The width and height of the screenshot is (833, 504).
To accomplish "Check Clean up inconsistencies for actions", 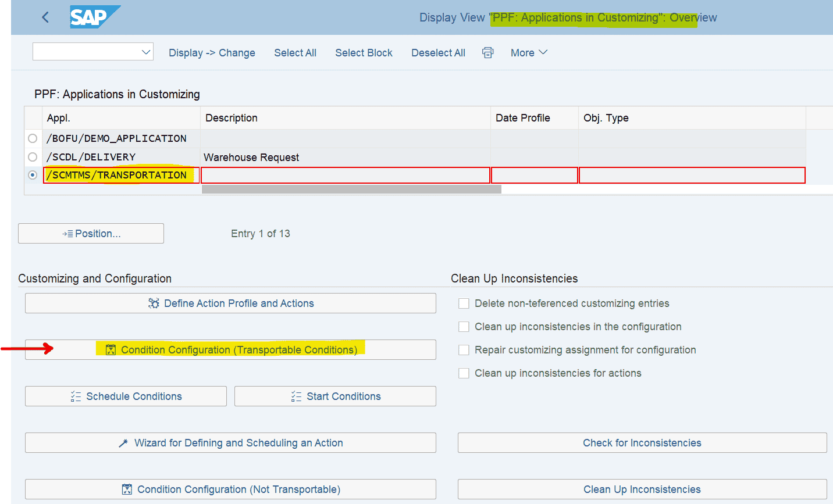I will click(464, 373).
